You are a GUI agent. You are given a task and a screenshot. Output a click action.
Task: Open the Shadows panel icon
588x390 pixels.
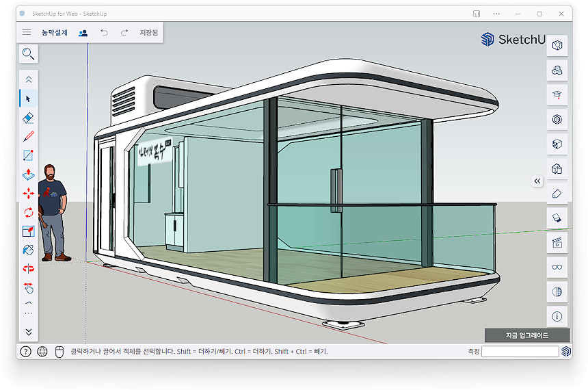click(557, 218)
